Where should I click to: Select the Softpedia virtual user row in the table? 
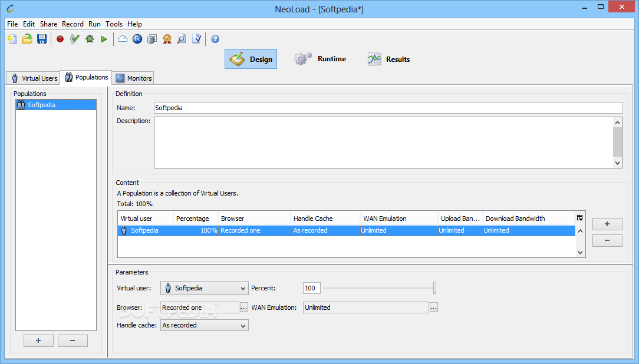coord(347,230)
